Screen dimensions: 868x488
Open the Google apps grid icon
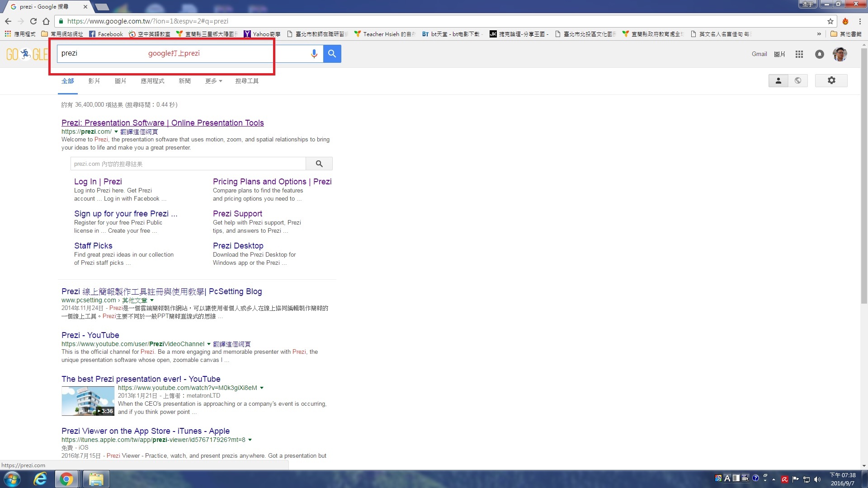pos(799,54)
